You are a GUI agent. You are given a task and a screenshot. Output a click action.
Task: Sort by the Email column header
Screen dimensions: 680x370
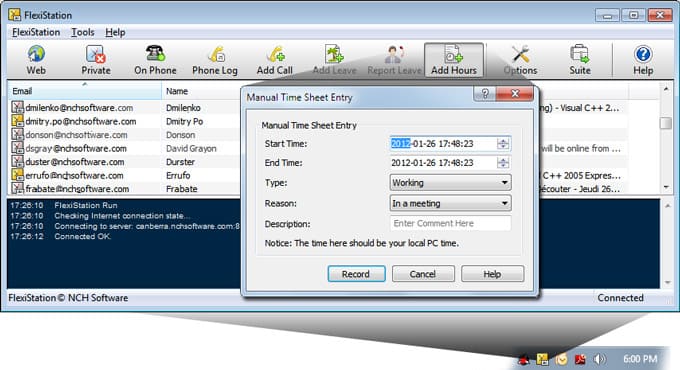tap(85, 91)
